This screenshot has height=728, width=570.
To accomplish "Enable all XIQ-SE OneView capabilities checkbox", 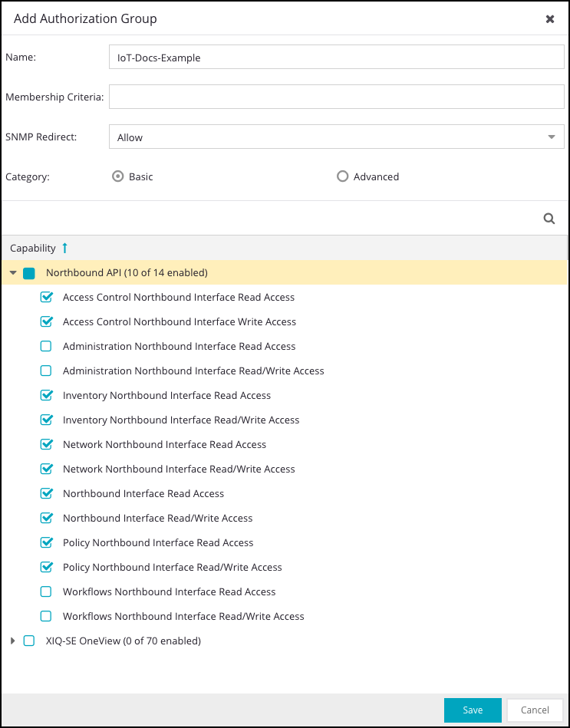I will (29, 641).
